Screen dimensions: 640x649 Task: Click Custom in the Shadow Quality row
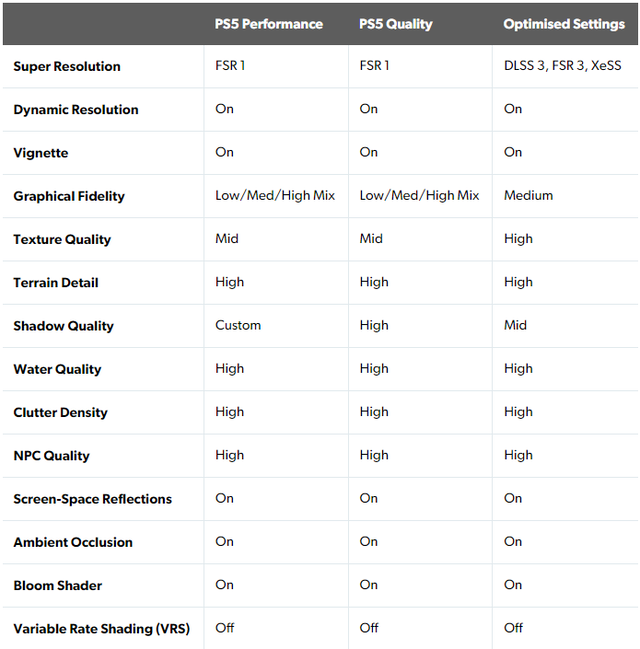[238, 325]
